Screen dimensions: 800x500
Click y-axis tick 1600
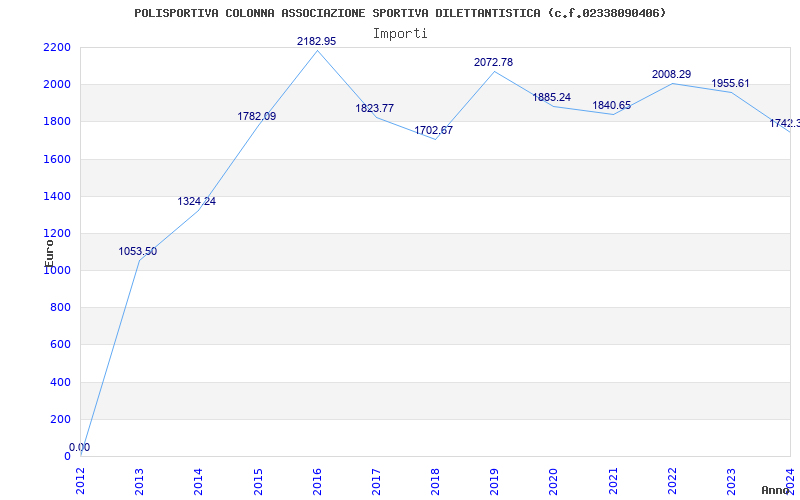pyautogui.click(x=57, y=159)
